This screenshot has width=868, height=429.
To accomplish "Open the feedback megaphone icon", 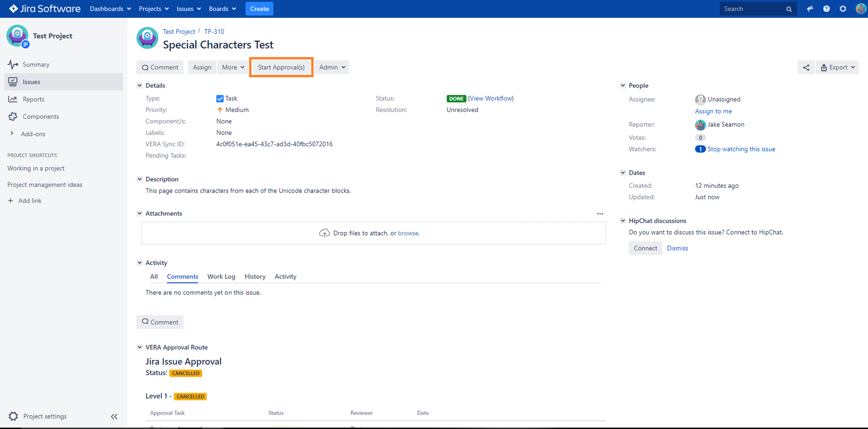I will pyautogui.click(x=810, y=9).
